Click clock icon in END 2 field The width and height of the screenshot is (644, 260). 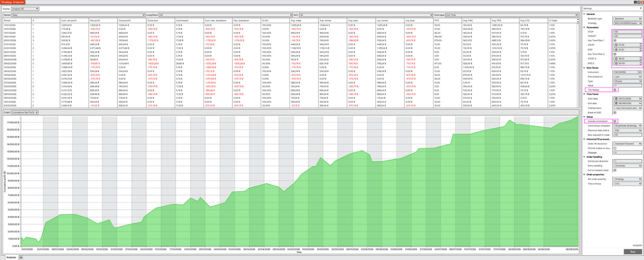(x=615, y=63)
